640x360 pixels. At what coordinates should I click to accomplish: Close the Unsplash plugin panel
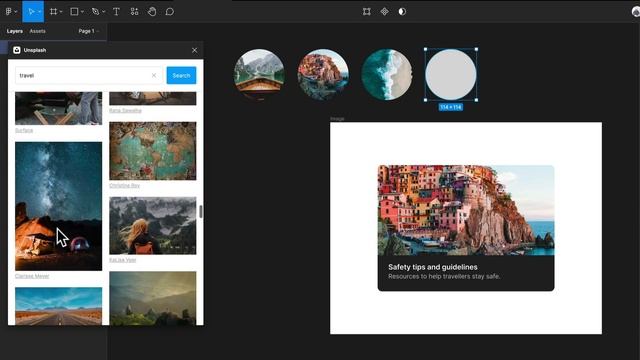pos(194,50)
